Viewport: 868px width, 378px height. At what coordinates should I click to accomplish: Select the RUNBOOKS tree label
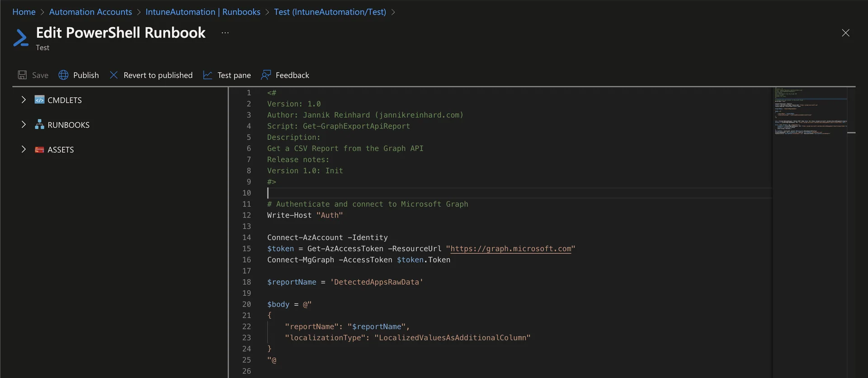tap(68, 125)
